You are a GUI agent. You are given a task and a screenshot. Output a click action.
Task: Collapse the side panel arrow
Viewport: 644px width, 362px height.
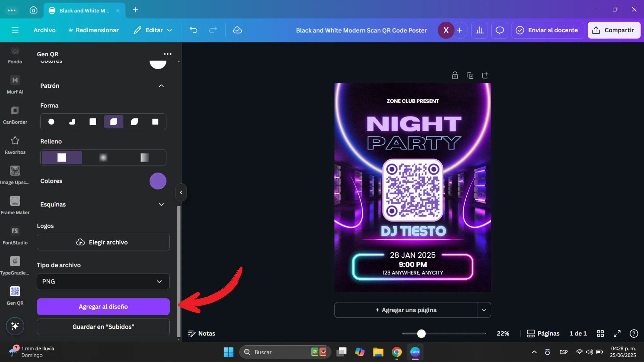[x=181, y=192]
